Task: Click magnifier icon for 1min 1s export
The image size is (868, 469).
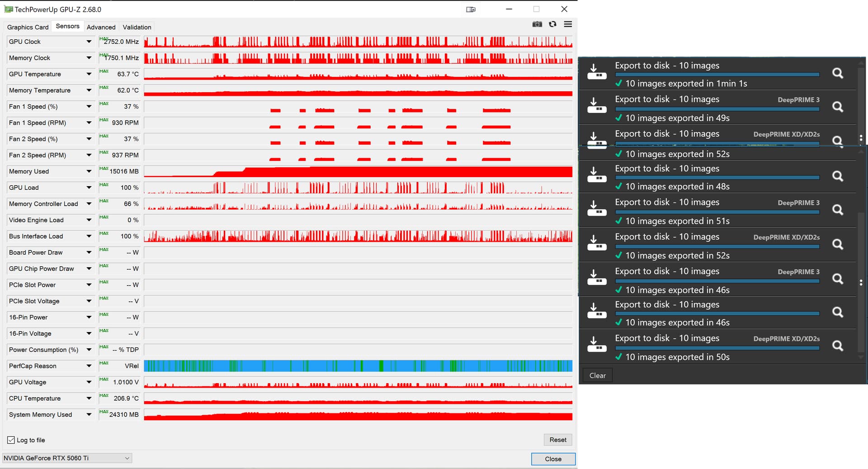Action: pyautogui.click(x=837, y=73)
